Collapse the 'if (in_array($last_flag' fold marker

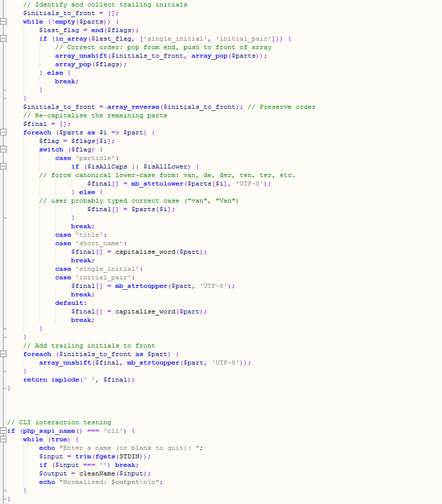pyautogui.click(x=3, y=39)
